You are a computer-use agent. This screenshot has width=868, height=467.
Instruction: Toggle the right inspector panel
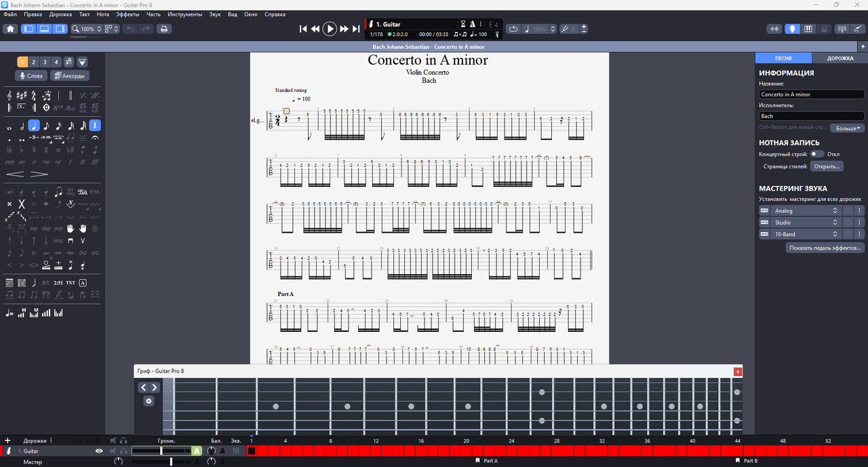coord(60,29)
